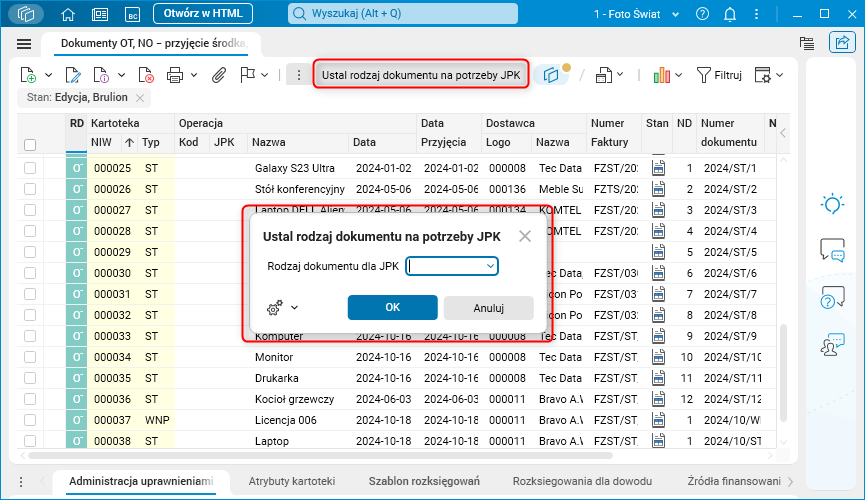Open the document icon in the 2024/ST/1 row

coord(658,168)
